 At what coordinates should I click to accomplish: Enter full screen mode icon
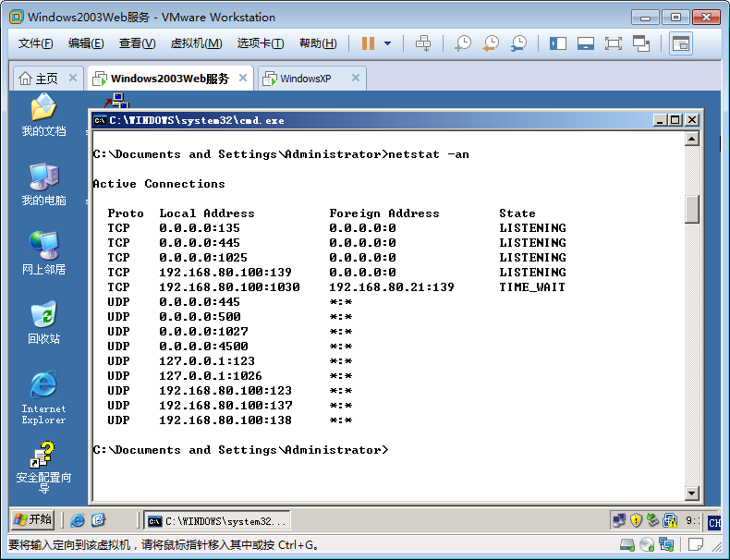tap(614, 43)
